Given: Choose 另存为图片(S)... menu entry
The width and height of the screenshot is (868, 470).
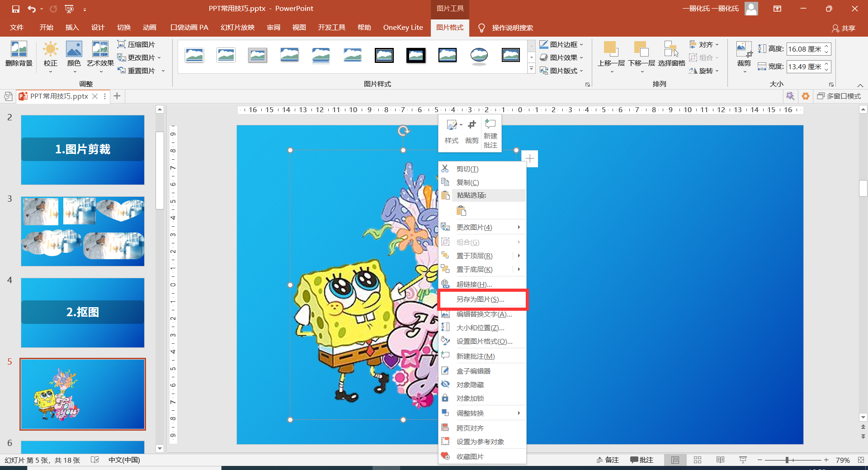Looking at the screenshot, I should (482, 299).
